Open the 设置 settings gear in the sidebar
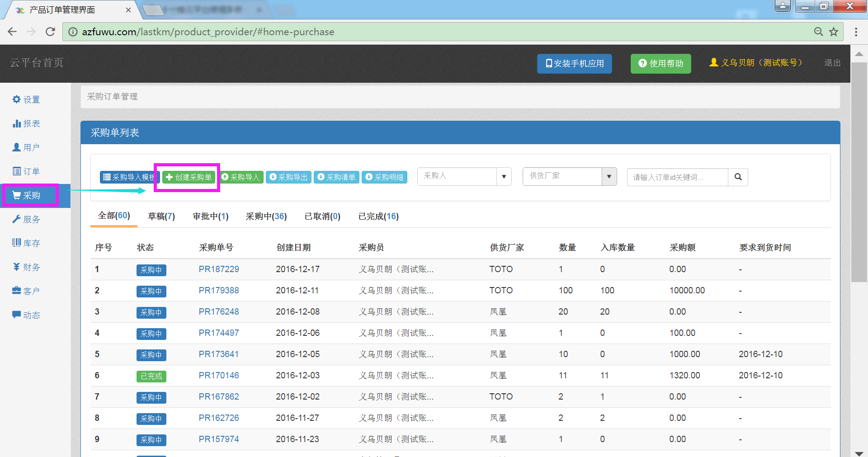Image resolution: width=868 pixels, height=457 pixels. (26, 99)
